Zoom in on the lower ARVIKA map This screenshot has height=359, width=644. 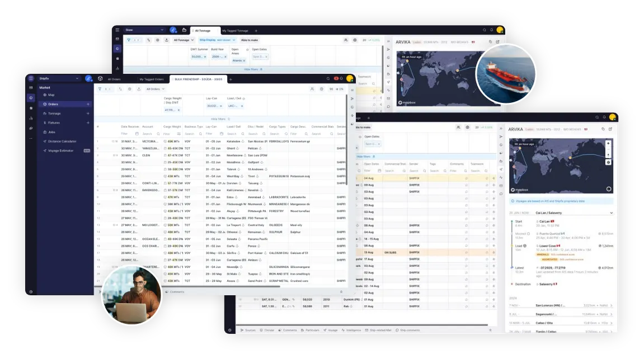pyautogui.click(x=608, y=143)
